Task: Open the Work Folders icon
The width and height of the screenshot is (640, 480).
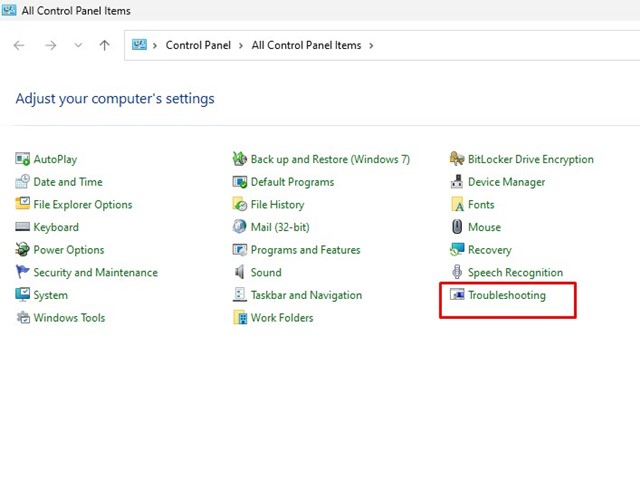Action: coord(240,318)
